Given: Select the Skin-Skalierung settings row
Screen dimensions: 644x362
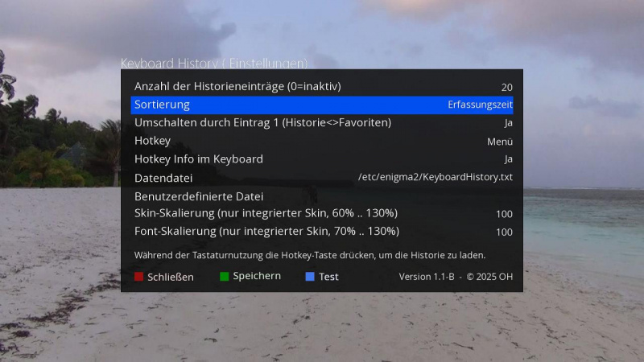Looking at the screenshot, I should (x=321, y=213).
